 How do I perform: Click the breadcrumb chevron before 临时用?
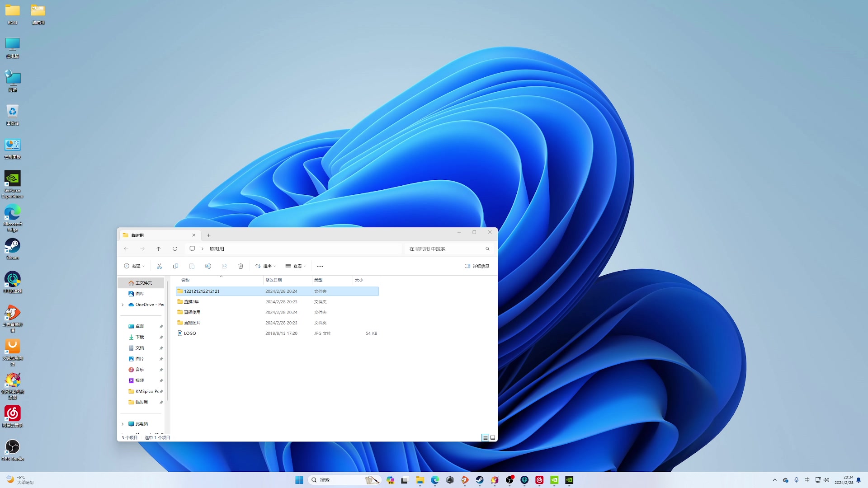(202, 249)
